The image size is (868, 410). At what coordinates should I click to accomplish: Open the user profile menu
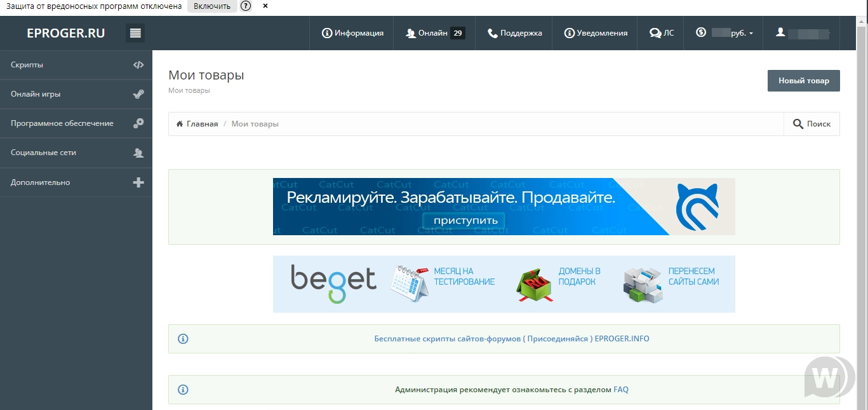[802, 33]
